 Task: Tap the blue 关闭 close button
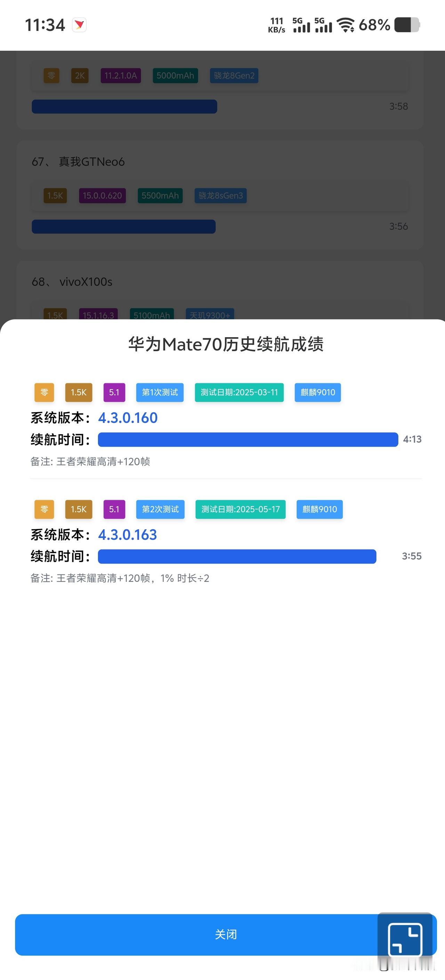point(226,934)
